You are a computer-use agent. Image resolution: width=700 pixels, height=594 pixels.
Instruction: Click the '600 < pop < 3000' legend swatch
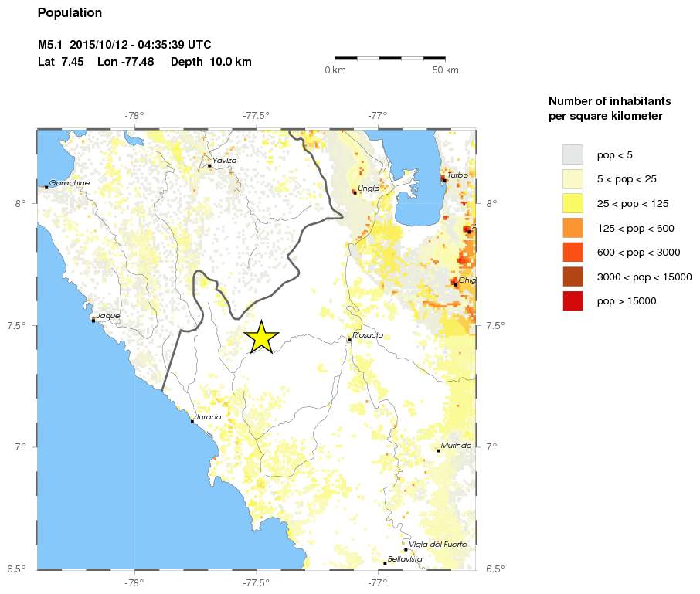point(573,252)
